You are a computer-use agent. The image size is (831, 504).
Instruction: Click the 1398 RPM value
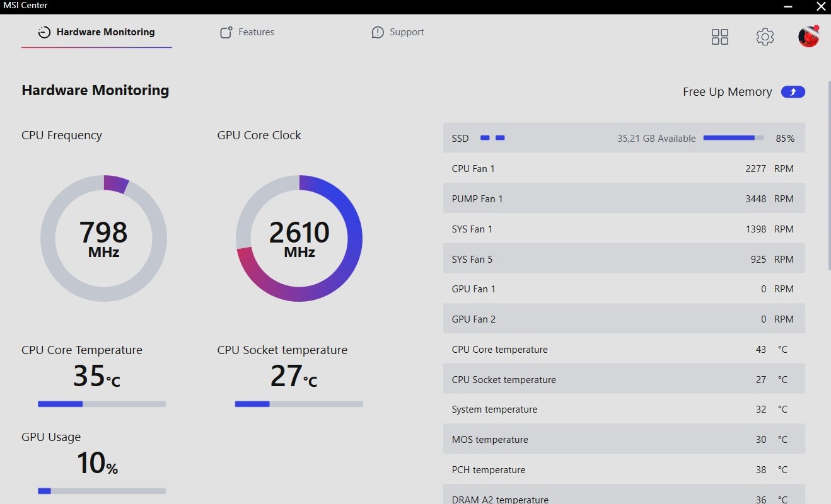(x=769, y=229)
